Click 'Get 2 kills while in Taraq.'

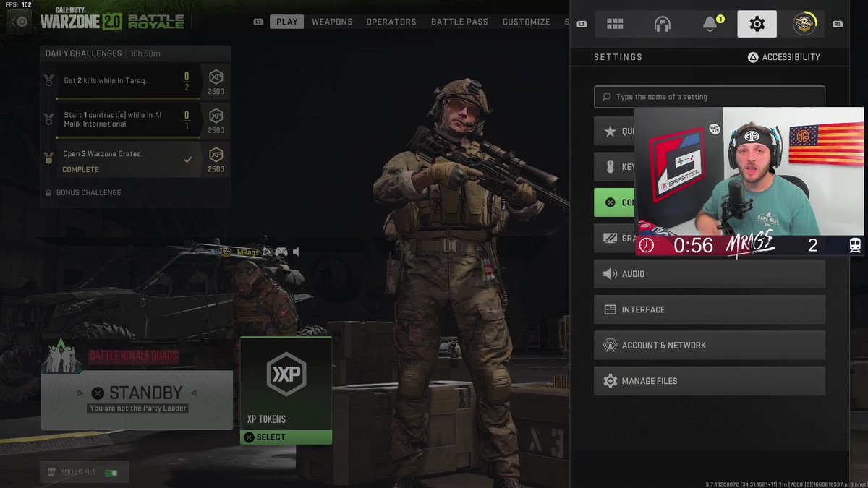pos(106,80)
